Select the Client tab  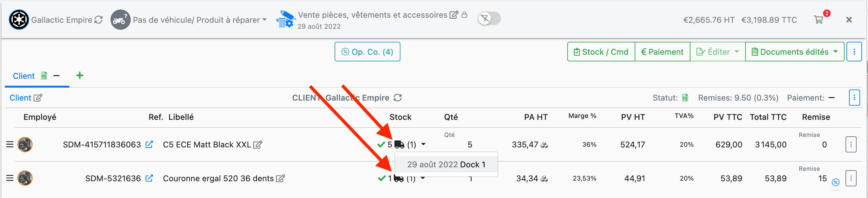(24, 76)
